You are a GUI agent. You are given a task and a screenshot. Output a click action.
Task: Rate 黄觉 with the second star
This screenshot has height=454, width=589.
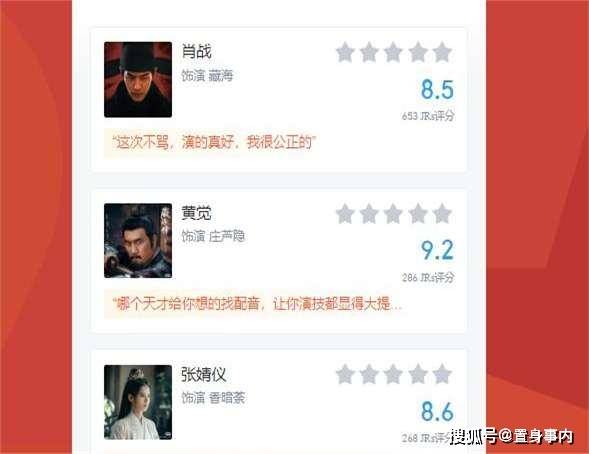click(x=369, y=214)
